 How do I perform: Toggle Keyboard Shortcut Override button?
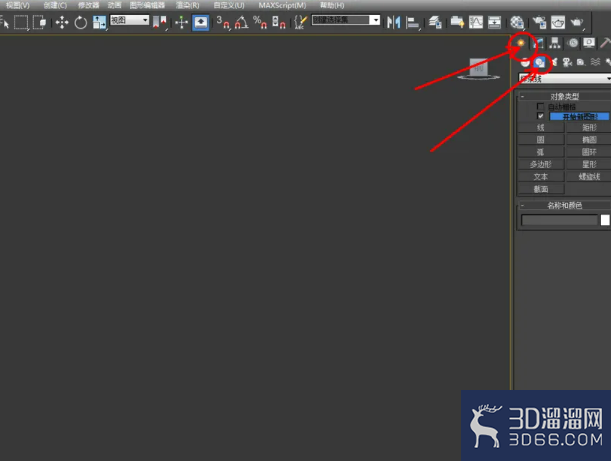point(200,22)
